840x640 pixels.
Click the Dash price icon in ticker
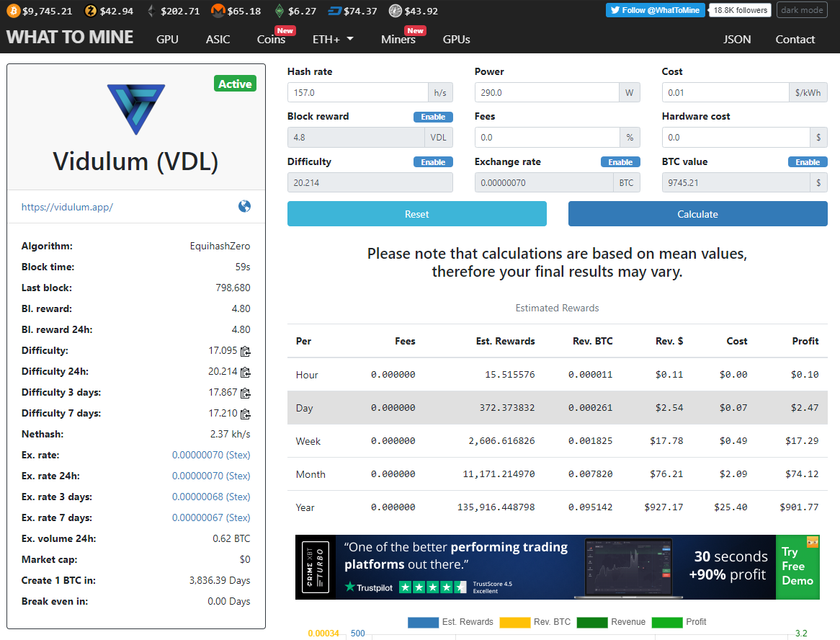click(335, 11)
